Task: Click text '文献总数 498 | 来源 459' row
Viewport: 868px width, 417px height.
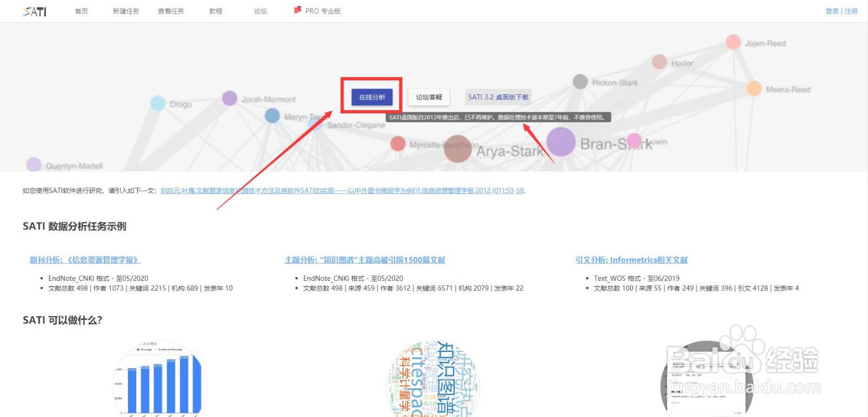Action: point(413,288)
